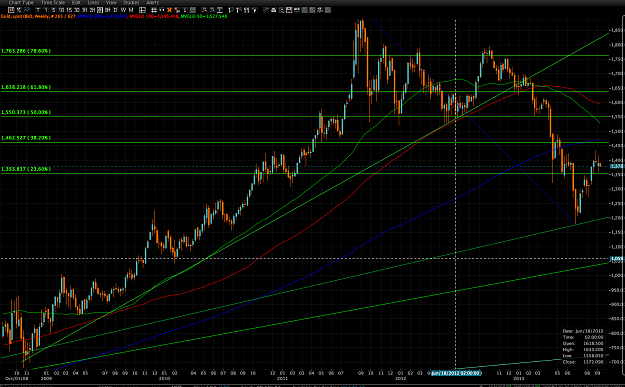Select the 1,638.218 (61.80%) Fibonacci label

[26, 87]
